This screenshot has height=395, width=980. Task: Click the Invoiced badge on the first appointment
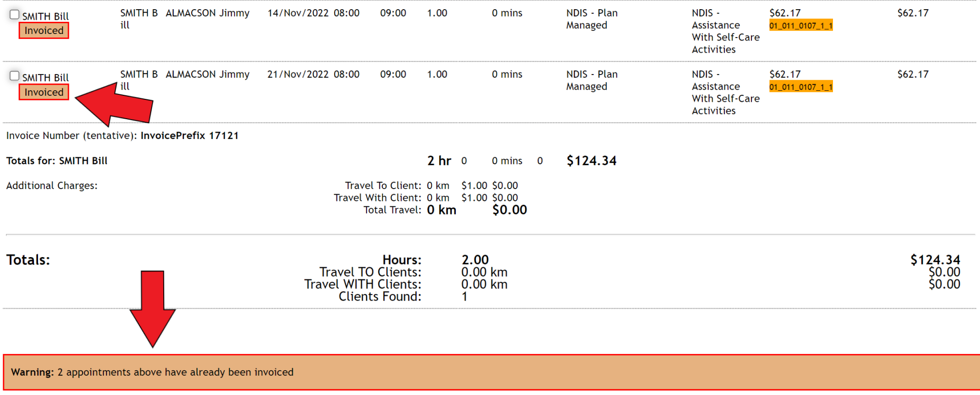44,30
